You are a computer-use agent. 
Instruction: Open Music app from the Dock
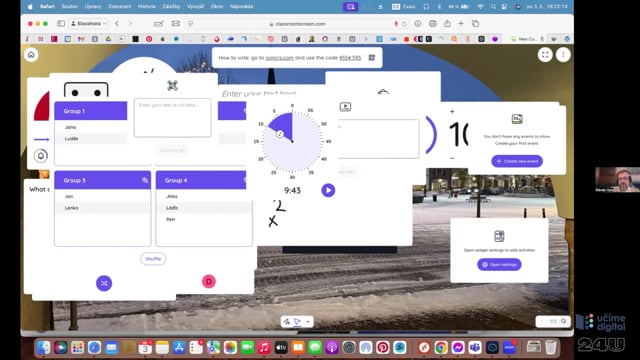coord(264,347)
